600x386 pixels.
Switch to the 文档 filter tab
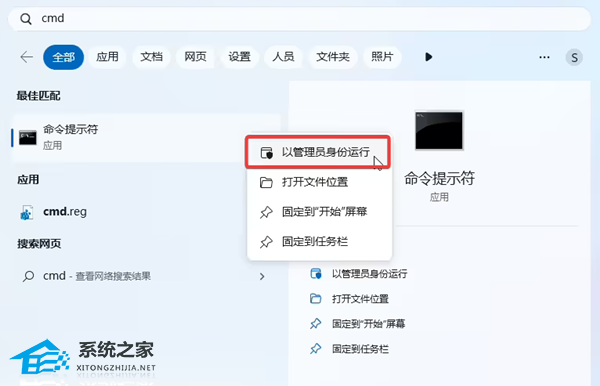151,57
